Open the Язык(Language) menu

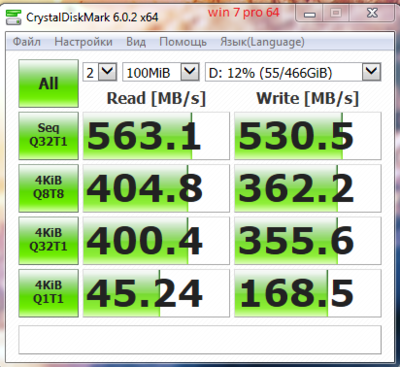[x=262, y=42]
